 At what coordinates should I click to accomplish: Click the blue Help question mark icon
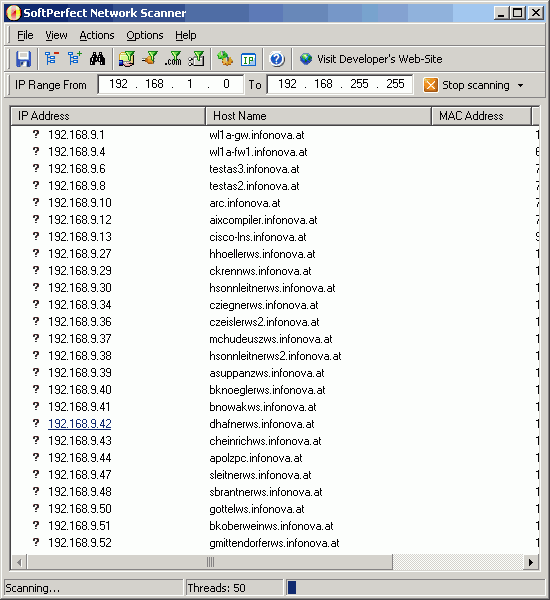[x=276, y=59]
